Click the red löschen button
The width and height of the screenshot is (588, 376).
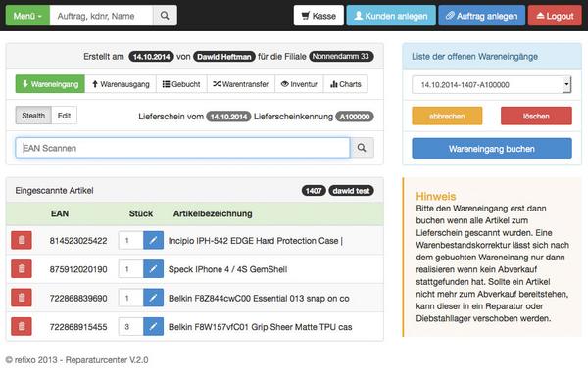click(536, 116)
